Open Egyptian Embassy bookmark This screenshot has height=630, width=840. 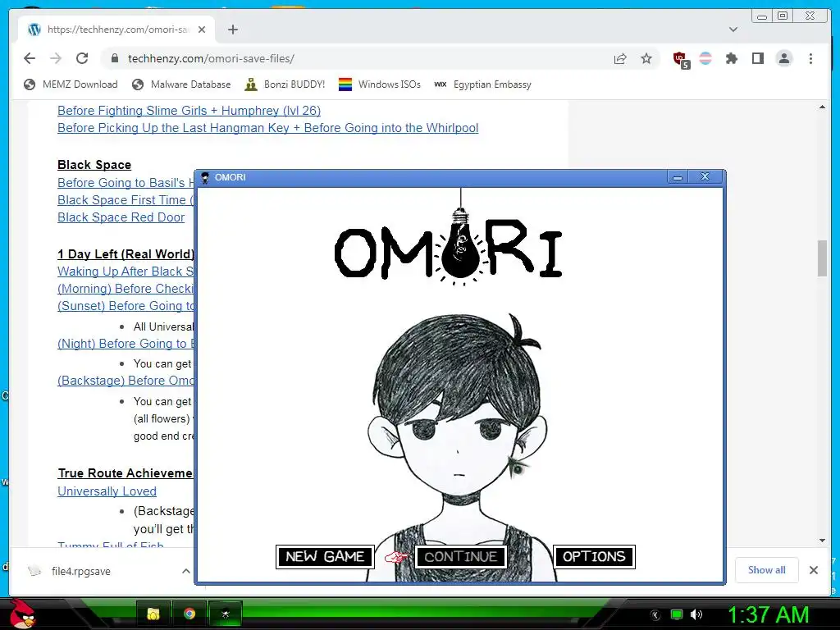pos(482,84)
